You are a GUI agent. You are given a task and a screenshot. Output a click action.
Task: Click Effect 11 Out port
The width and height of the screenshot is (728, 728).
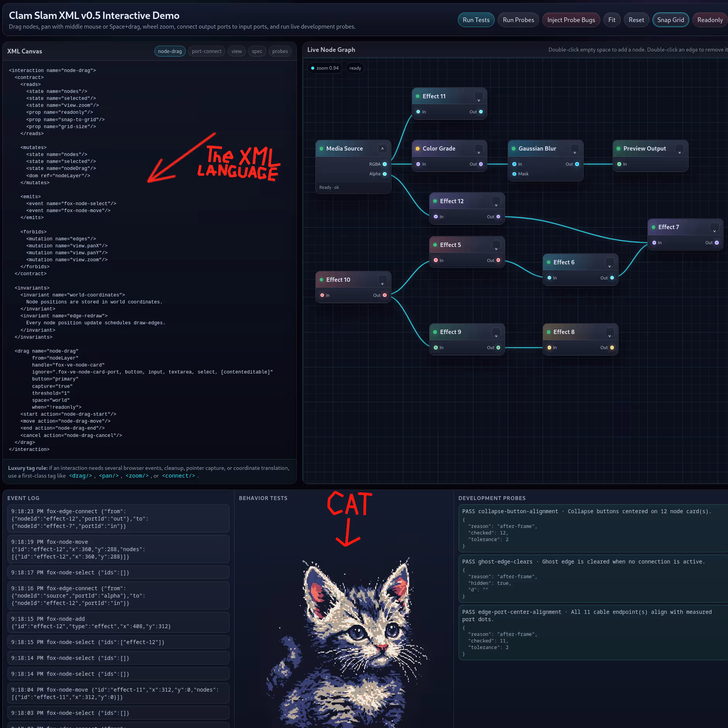481,112
